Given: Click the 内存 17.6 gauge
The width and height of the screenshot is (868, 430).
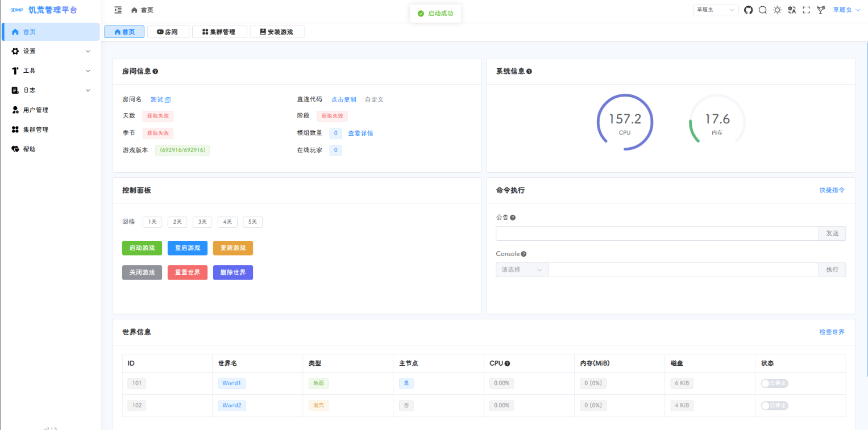Looking at the screenshot, I should click(717, 122).
